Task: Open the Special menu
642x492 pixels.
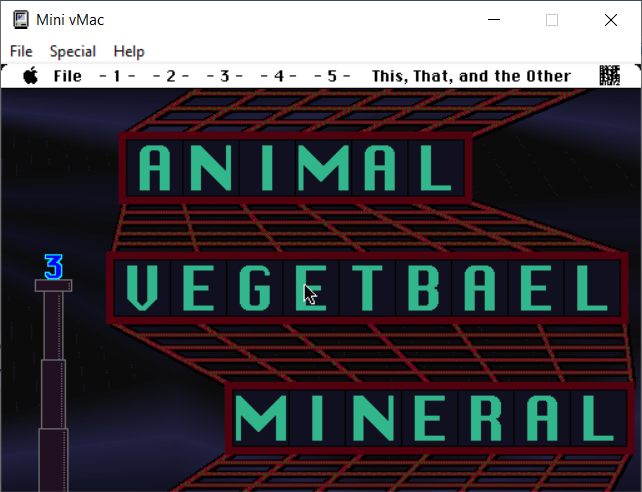Action: coord(73,52)
